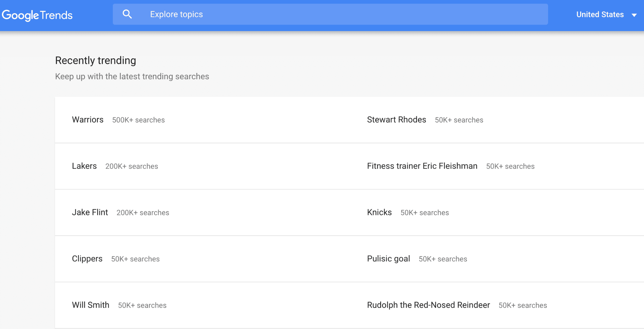Expand the United States country dropdown arrow
Screen dimensions: 644x329
(634, 15)
